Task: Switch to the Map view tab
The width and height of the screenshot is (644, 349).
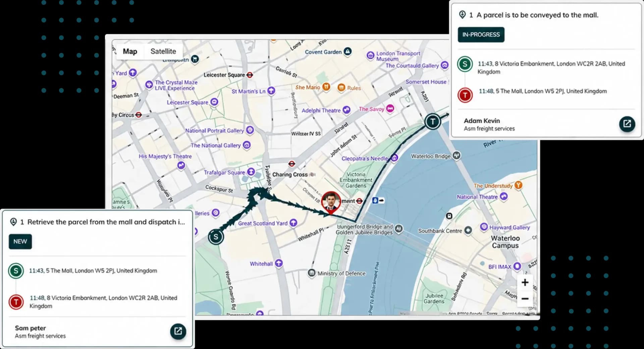Action: pyautogui.click(x=130, y=51)
